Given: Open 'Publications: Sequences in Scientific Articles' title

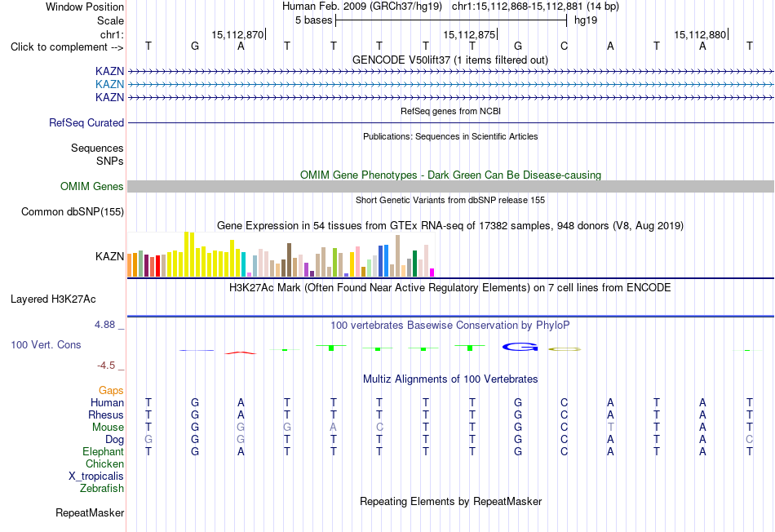Looking at the screenshot, I should pyautogui.click(x=450, y=136).
